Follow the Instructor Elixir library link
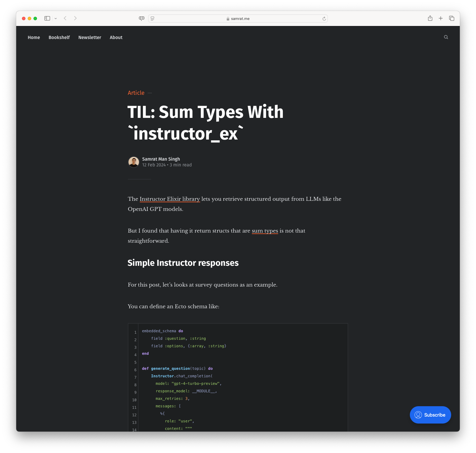476x453 pixels. pos(170,199)
